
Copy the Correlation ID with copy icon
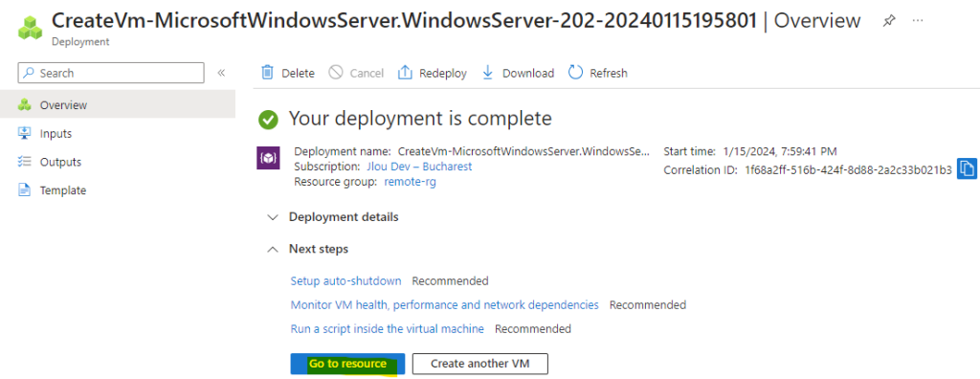pyautogui.click(x=968, y=168)
